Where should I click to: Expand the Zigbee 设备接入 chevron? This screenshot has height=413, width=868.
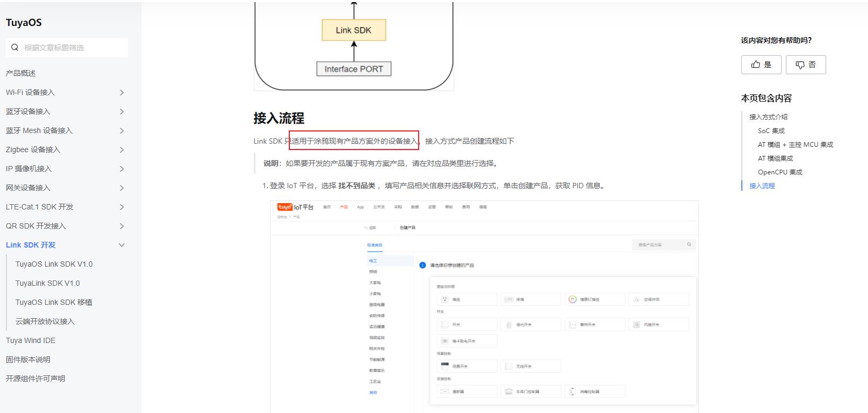(x=122, y=150)
